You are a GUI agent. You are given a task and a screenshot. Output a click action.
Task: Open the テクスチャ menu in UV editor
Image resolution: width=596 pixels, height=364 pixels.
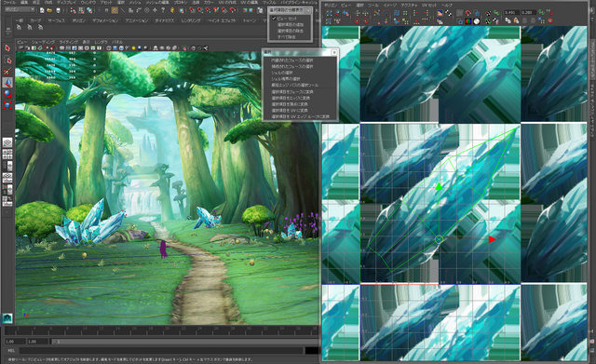point(409,6)
